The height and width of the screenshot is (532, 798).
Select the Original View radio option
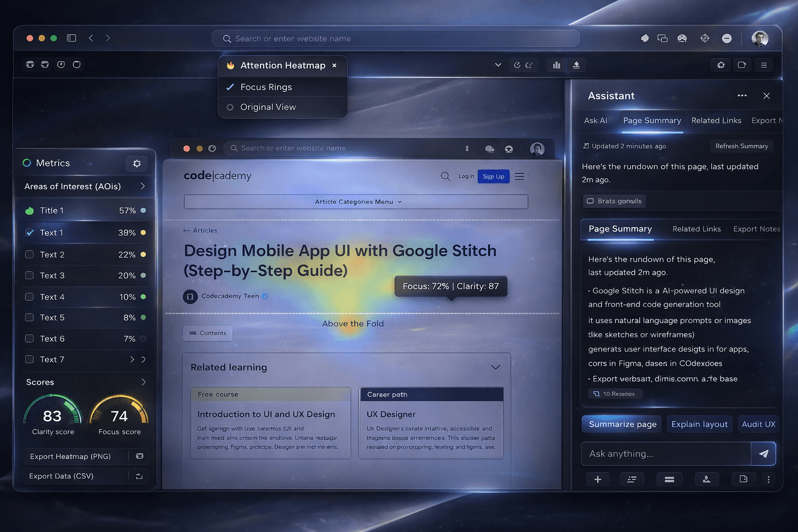tap(230, 107)
